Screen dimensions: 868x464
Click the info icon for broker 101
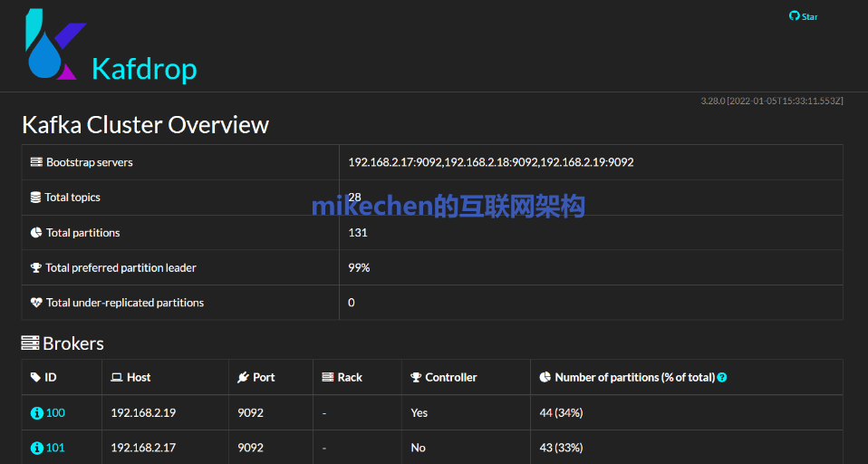36,448
